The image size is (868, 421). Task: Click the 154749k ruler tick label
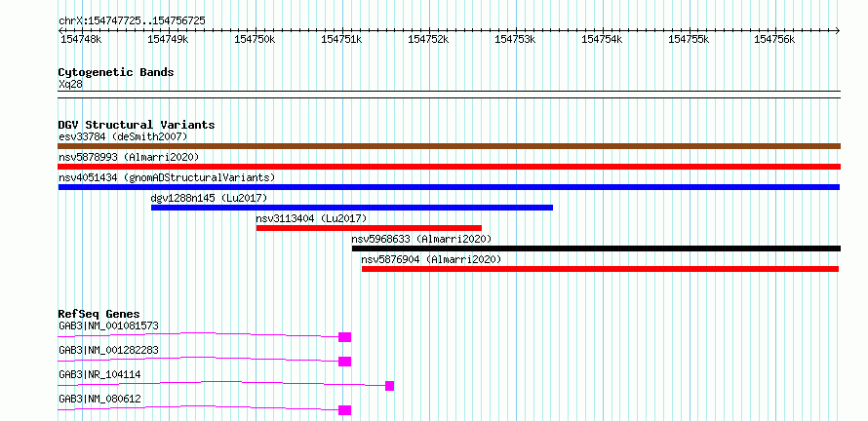pyautogui.click(x=168, y=39)
